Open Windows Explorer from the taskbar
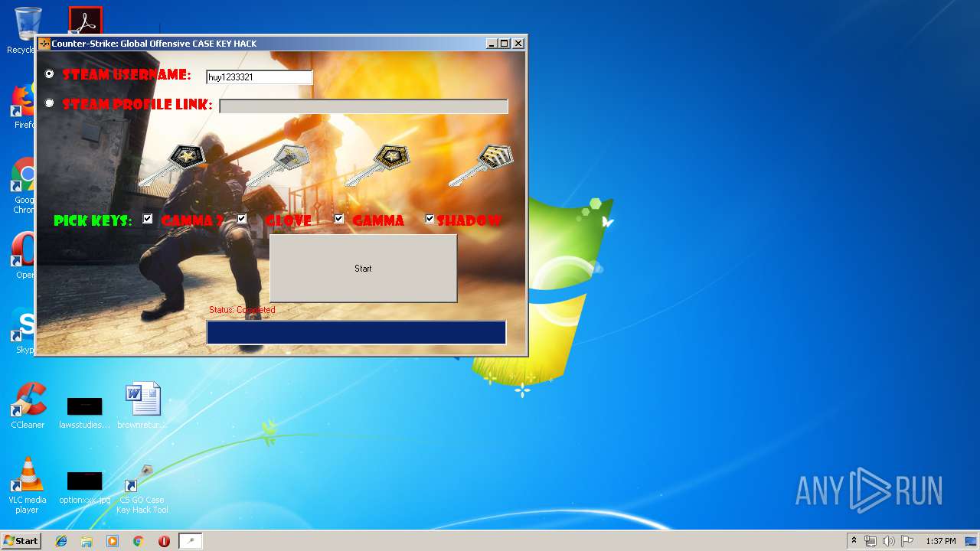 coord(87,541)
